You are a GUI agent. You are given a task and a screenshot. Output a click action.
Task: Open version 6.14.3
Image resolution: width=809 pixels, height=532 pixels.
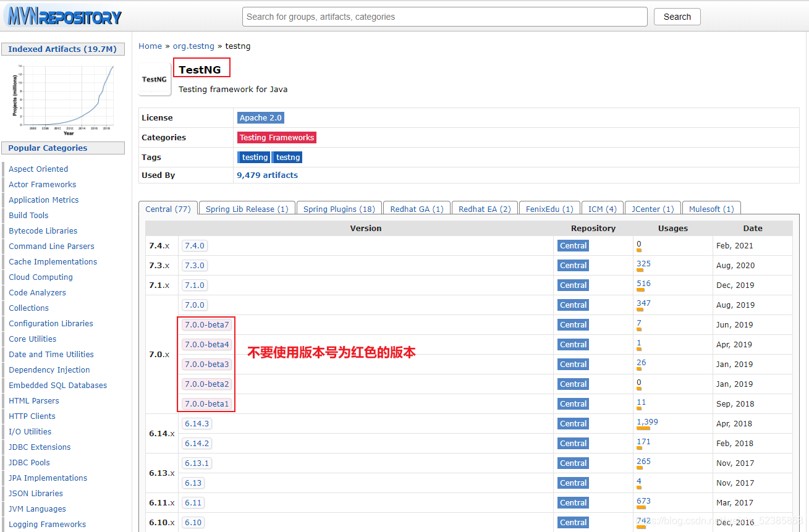197,423
